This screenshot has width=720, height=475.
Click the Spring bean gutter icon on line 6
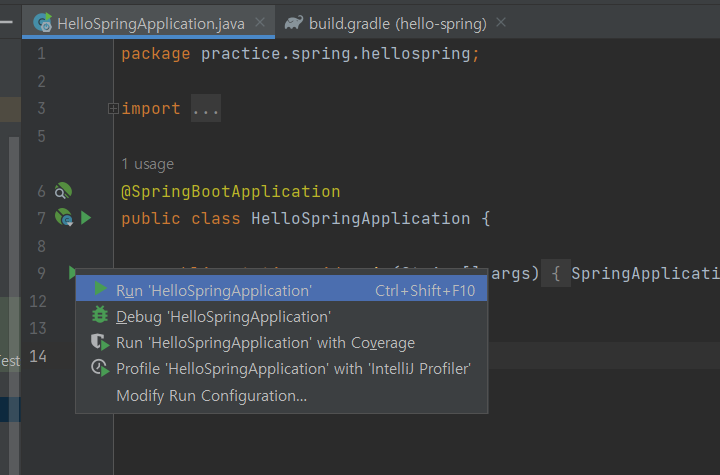pos(62,191)
